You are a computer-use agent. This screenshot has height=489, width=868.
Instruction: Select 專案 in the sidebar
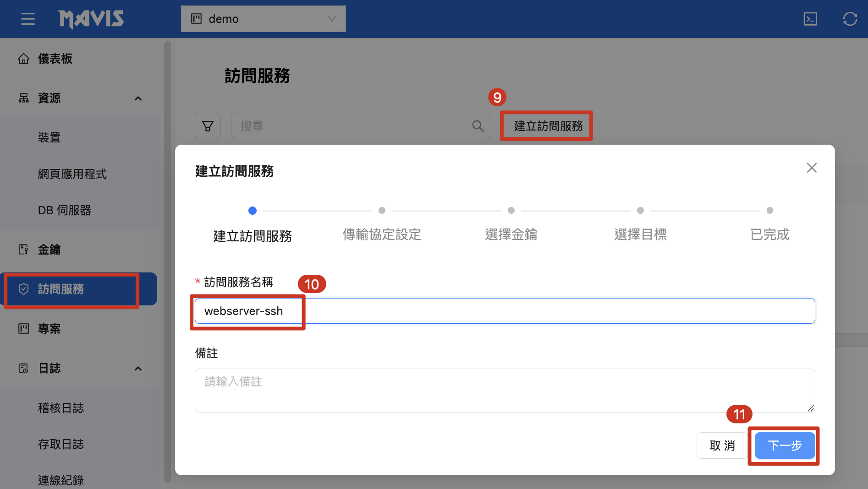coord(49,329)
